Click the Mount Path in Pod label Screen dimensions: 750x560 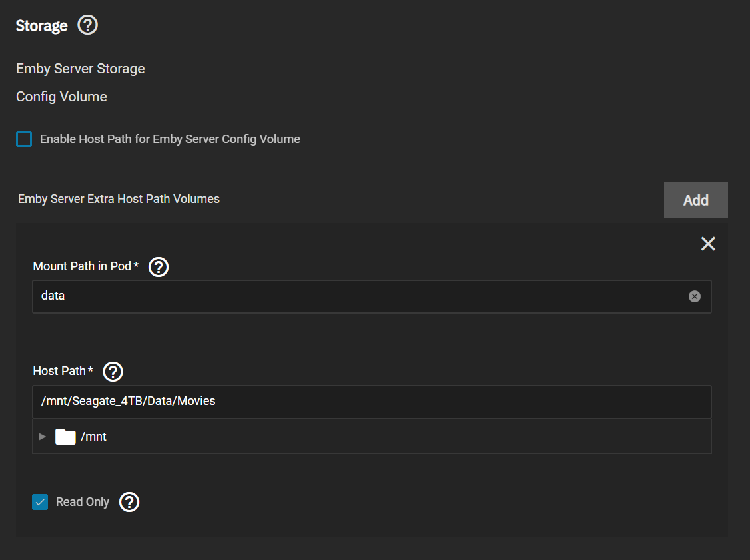[83, 266]
